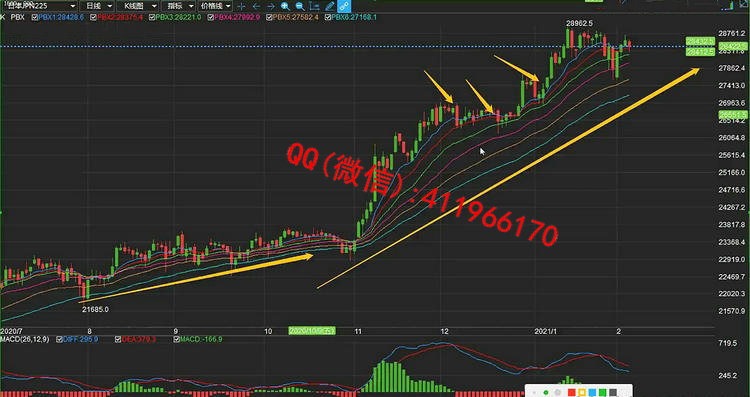Viewport: 750px width, 397px height.
Task: Toggle the MACD DIFF checkbox
Action: pos(59,340)
